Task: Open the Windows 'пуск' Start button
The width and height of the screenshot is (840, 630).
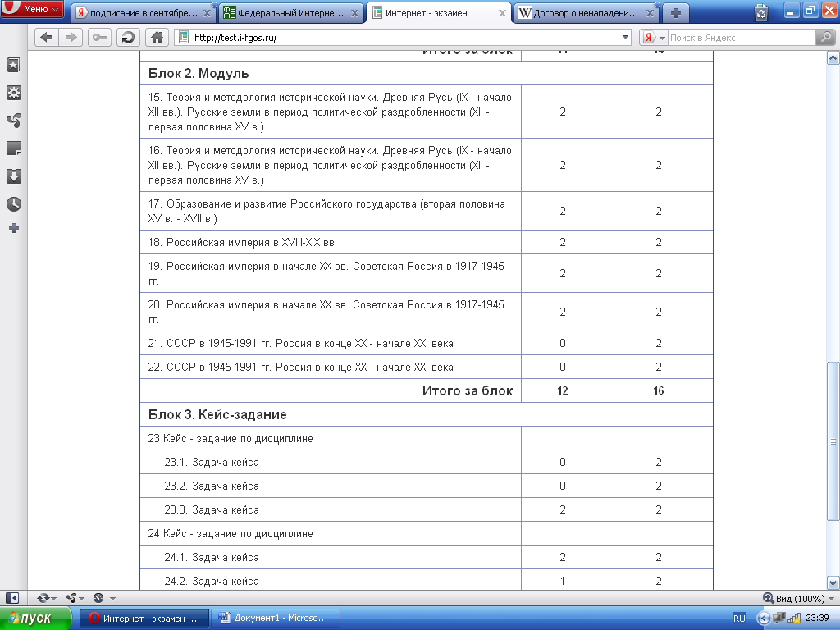Action: (x=35, y=619)
